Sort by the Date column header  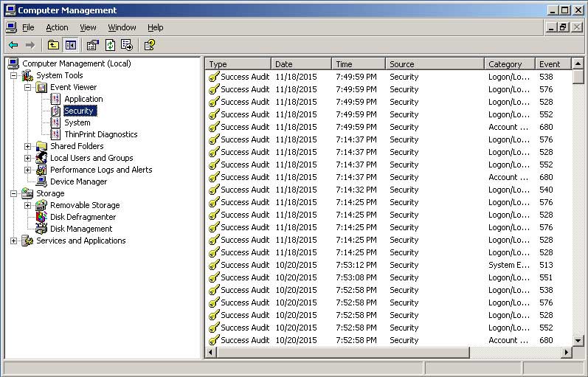point(301,63)
